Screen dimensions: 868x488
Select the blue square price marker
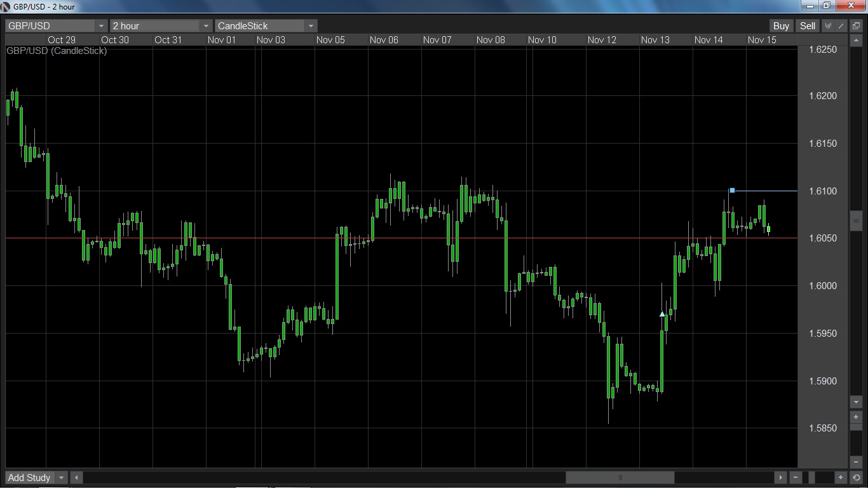[x=732, y=191]
